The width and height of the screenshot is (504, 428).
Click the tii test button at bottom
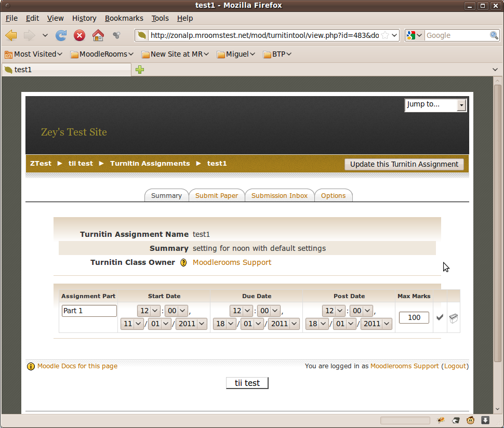247,383
